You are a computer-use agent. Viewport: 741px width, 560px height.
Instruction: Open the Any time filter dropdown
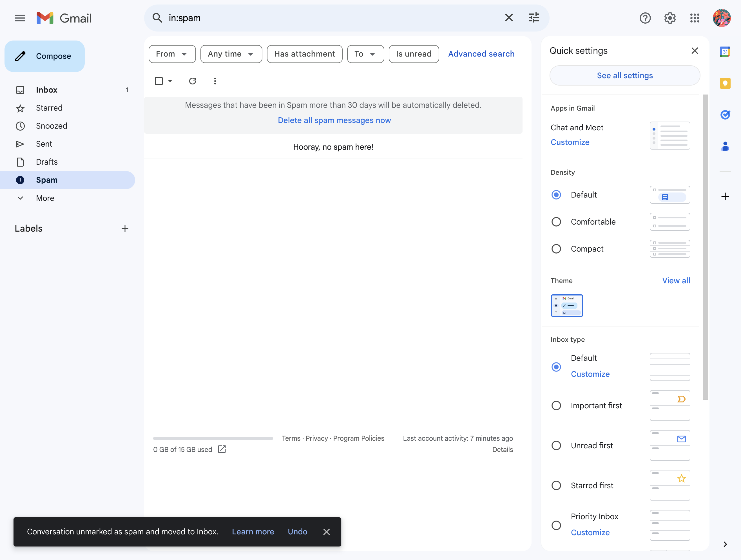click(x=231, y=54)
